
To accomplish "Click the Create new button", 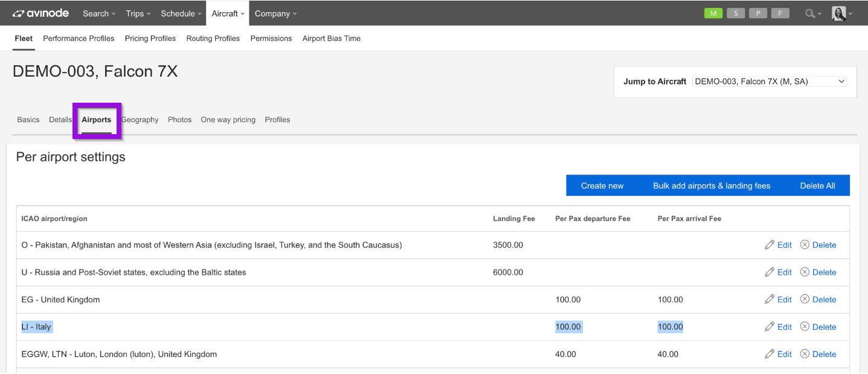I will point(602,185).
